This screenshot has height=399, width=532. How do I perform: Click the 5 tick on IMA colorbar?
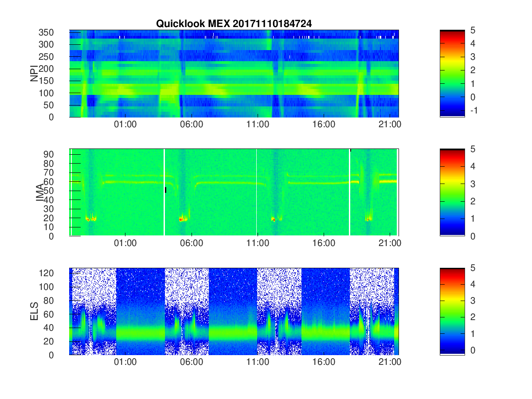[x=473, y=149]
